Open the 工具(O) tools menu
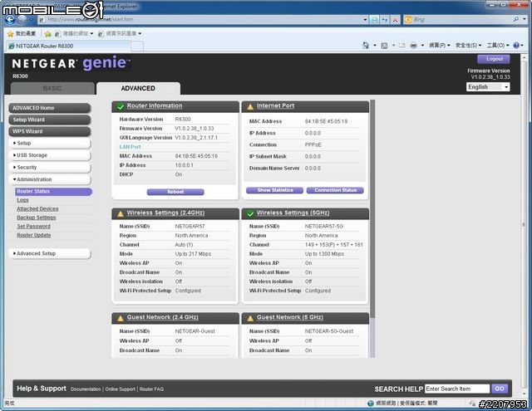This screenshot has height=411, width=532. click(498, 45)
